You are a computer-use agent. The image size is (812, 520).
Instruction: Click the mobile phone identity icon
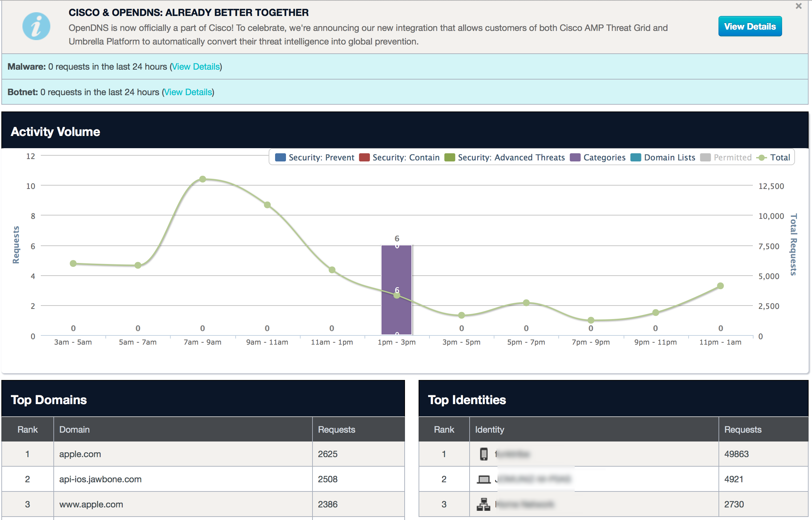483,454
